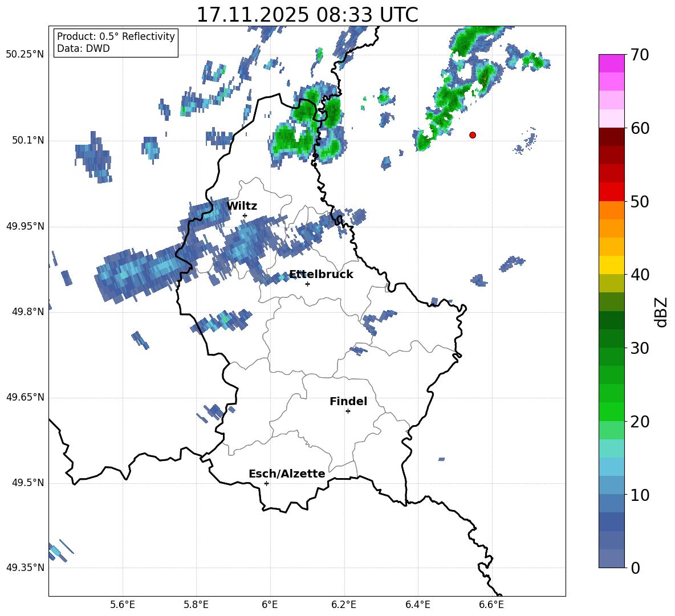Click the 6.4°E longitude label

click(x=417, y=605)
